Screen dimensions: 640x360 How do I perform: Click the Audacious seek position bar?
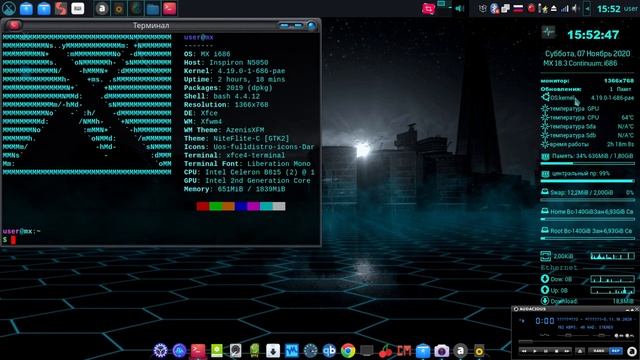click(x=577, y=342)
